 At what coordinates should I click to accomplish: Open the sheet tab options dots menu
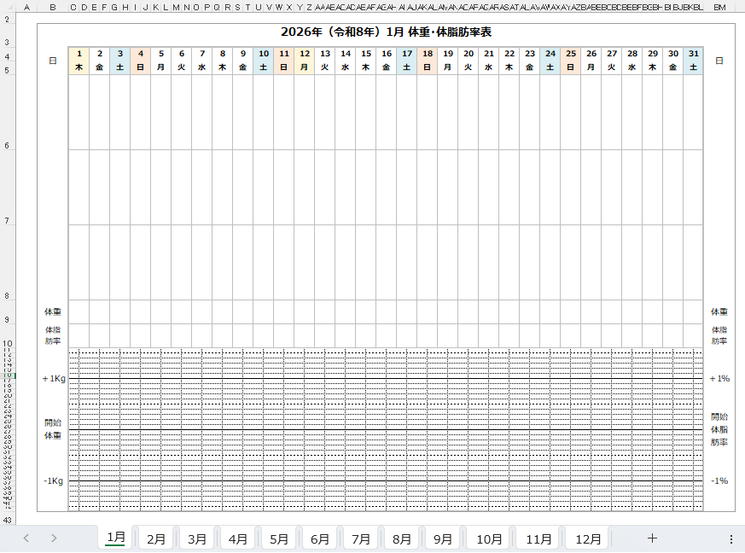click(731, 538)
